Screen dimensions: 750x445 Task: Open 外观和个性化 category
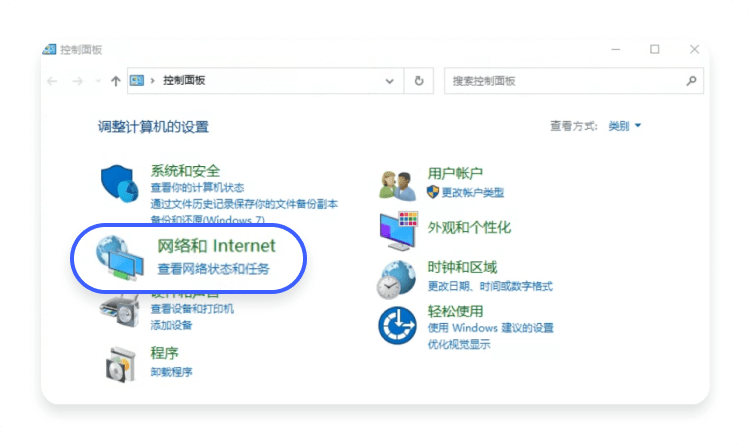point(469,228)
